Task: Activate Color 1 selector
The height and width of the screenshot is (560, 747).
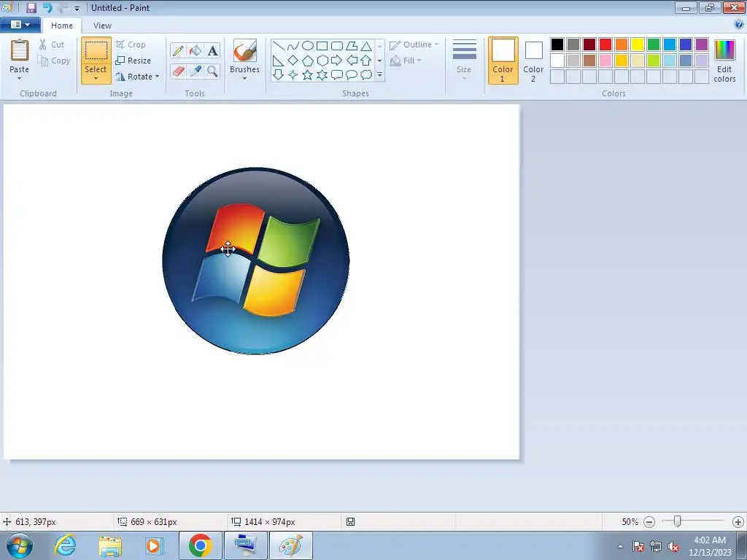Action: point(503,61)
